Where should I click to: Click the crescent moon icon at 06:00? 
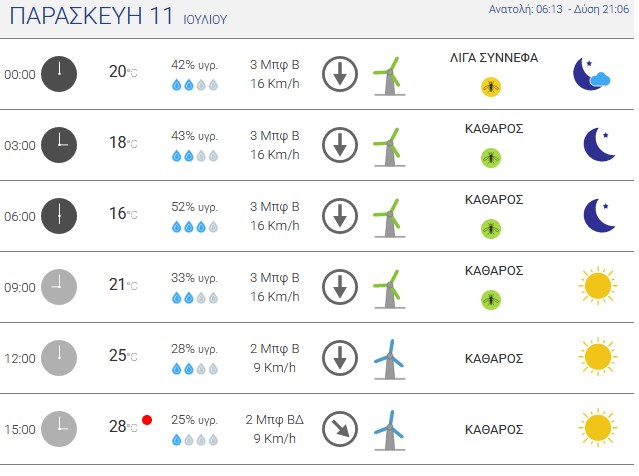click(x=599, y=215)
